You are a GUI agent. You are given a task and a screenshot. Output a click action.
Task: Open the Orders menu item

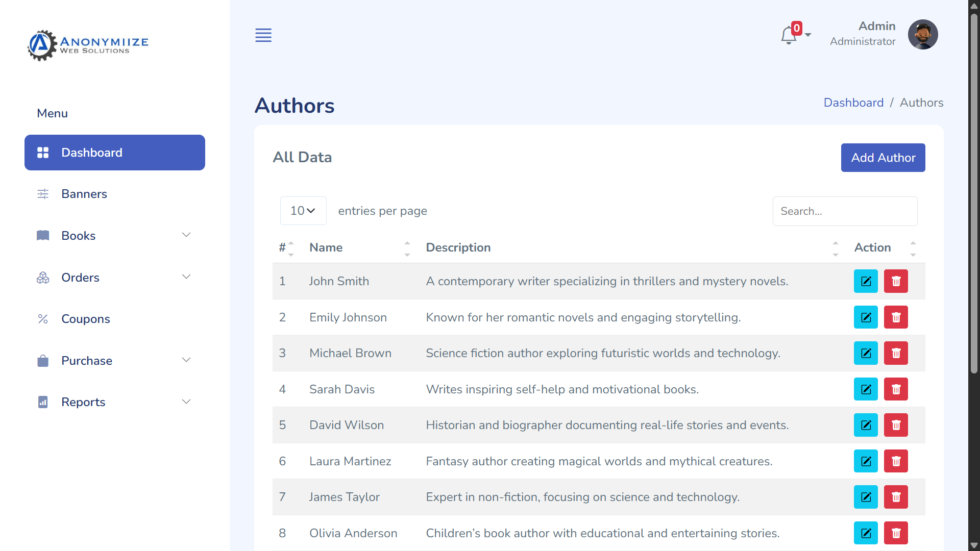tap(115, 278)
